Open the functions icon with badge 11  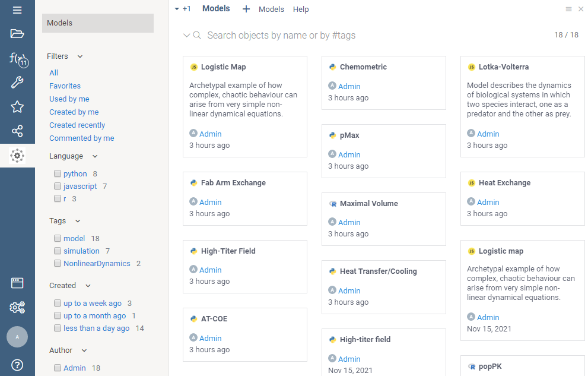(17, 58)
